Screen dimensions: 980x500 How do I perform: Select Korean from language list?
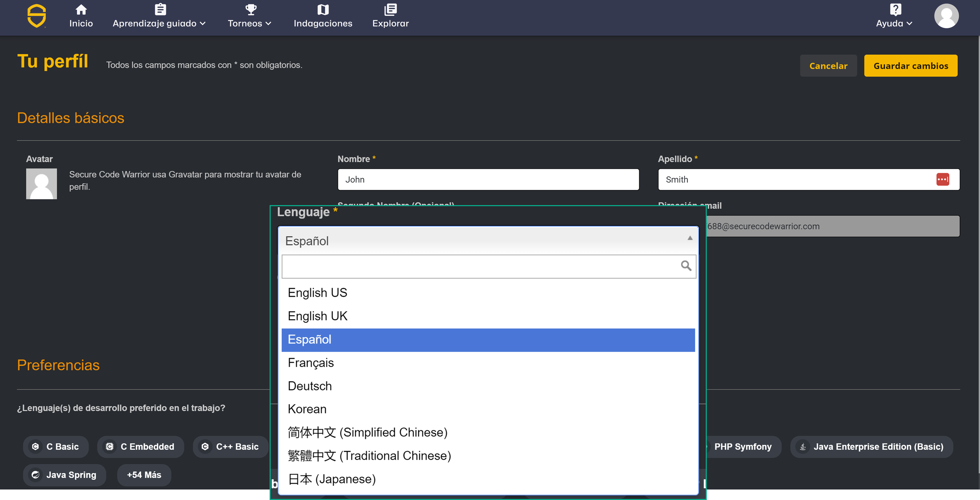(x=488, y=409)
